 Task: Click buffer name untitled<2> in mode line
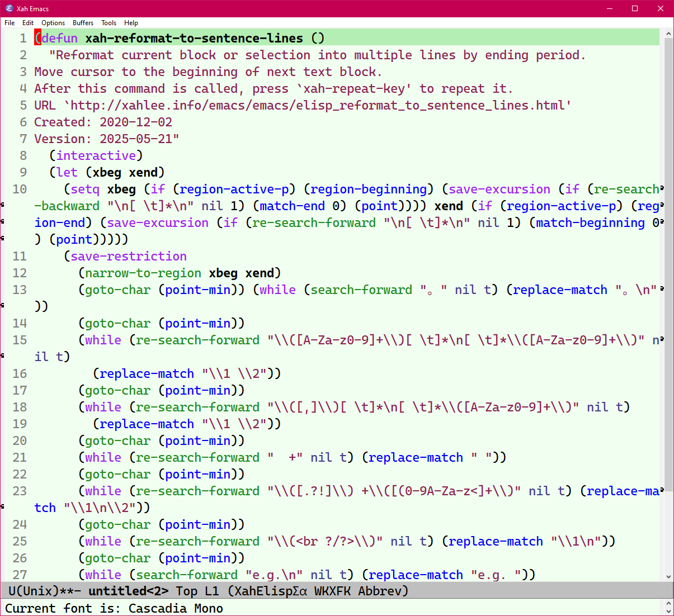[128, 591]
